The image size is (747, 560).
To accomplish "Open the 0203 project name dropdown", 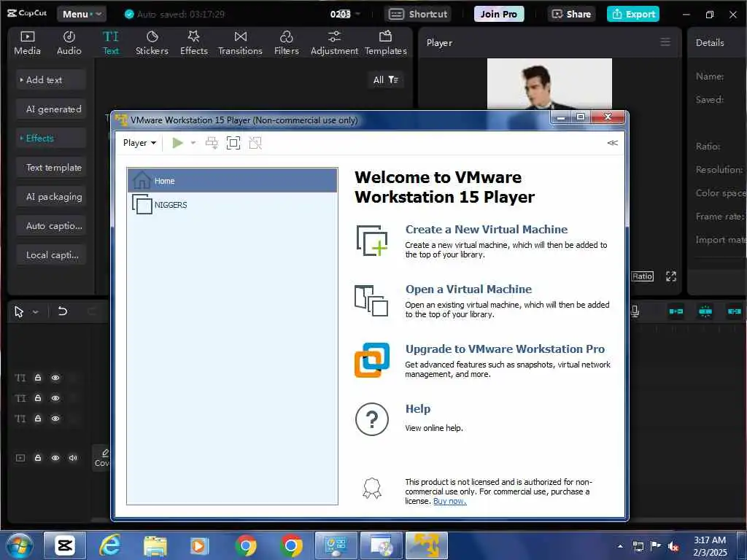I will (x=345, y=14).
